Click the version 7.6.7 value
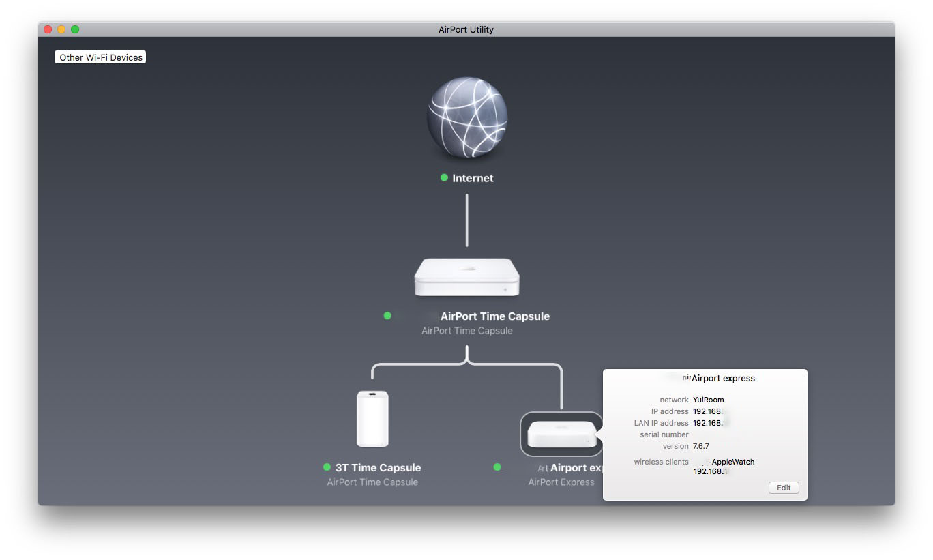Viewport: 933px width, 560px height. tap(700, 446)
